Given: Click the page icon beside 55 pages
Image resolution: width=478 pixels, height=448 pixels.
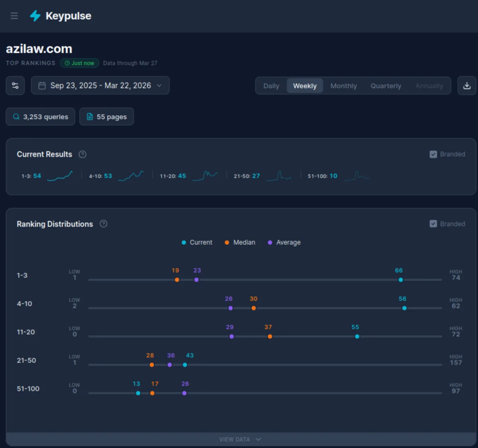Looking at the screenshot, I should point(89,116).
